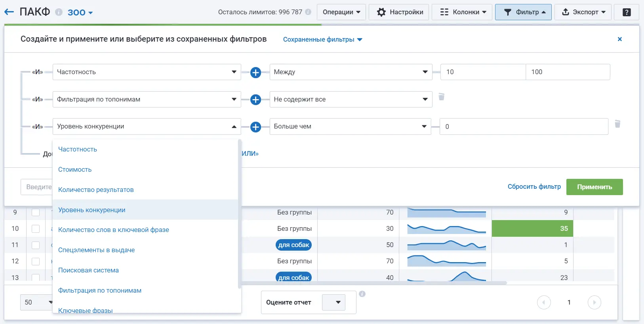Delete the toponym filter row trash icon

click(442, 97)
